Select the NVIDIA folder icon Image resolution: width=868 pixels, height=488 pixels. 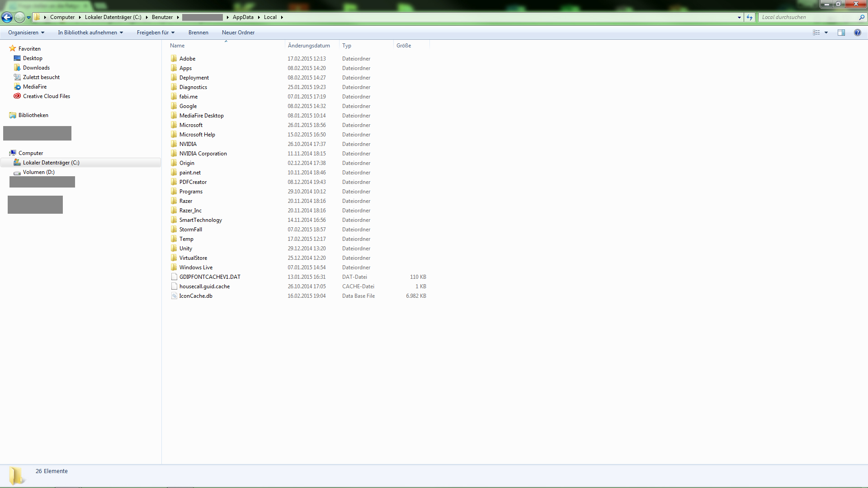pyautogui.click(x=174, y=144)
